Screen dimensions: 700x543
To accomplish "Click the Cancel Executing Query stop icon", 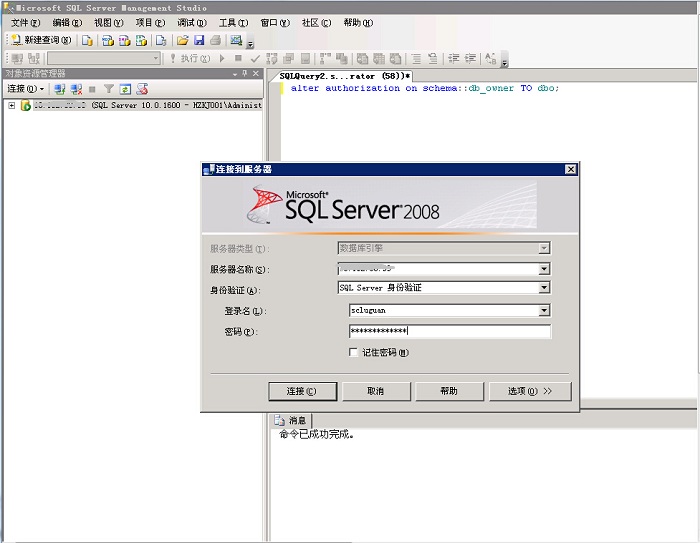I will click(x=238, y=58).
